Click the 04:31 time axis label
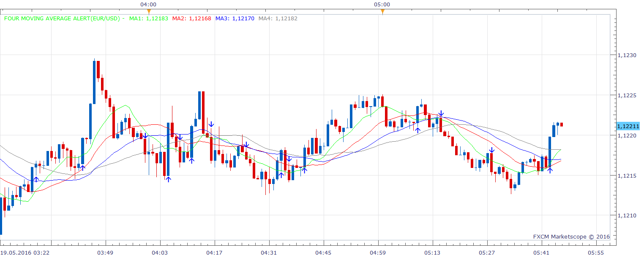This screenshot has width=644, height=258. pos(269,253)
